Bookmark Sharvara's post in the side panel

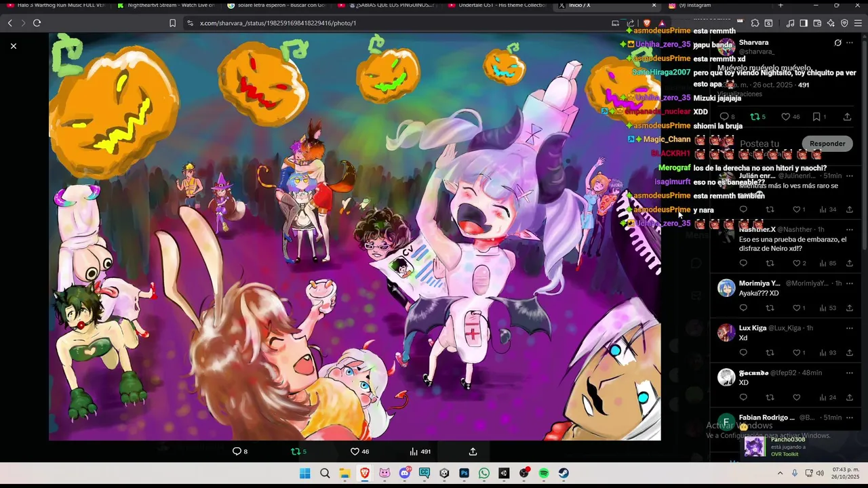816,117
